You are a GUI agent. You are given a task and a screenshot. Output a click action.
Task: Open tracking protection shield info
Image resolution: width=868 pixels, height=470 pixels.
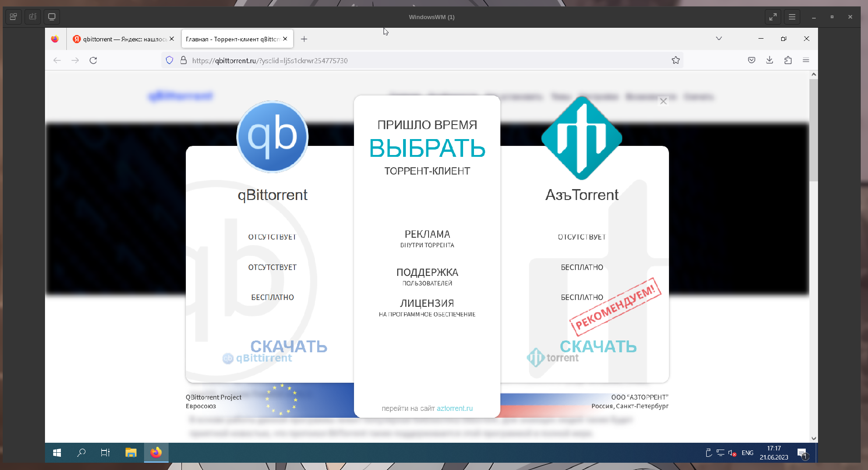pos(170,60)
